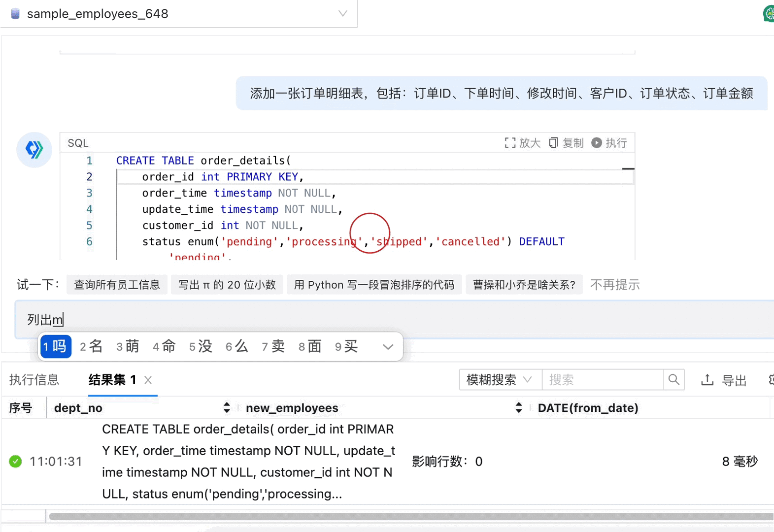Click the 查询所有员工信息 suggestion
Image resolution: width=774 pixels, height=532 pixels.
(117, 285)
